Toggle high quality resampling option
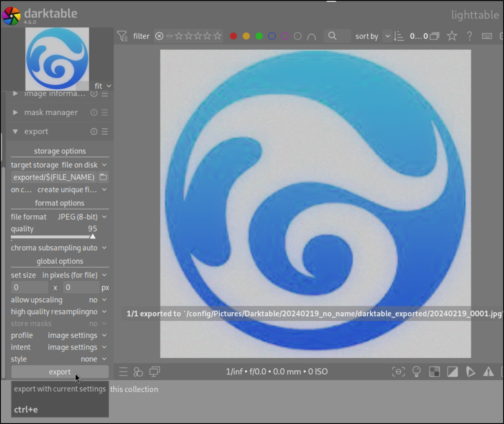Viewport: 504px width, 424px height. click(60, 312)
